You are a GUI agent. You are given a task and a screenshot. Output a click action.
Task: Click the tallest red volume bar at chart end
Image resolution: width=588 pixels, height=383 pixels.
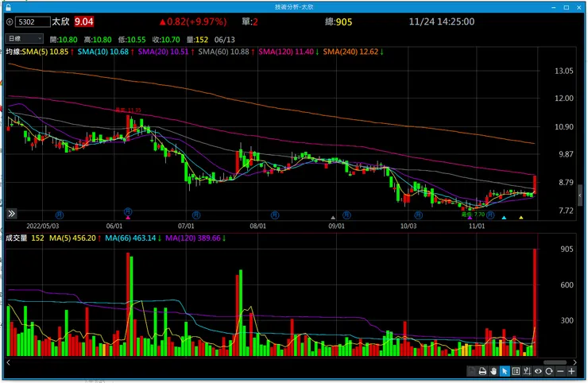tap(535, 303)
